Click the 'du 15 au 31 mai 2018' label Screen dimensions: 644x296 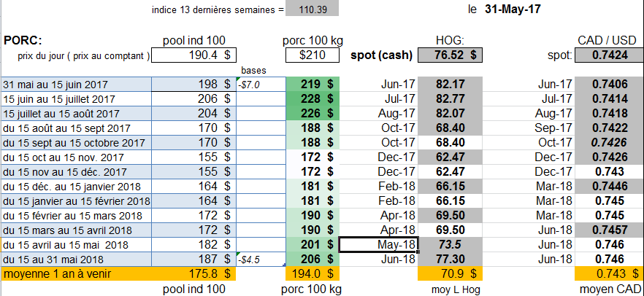75,259
